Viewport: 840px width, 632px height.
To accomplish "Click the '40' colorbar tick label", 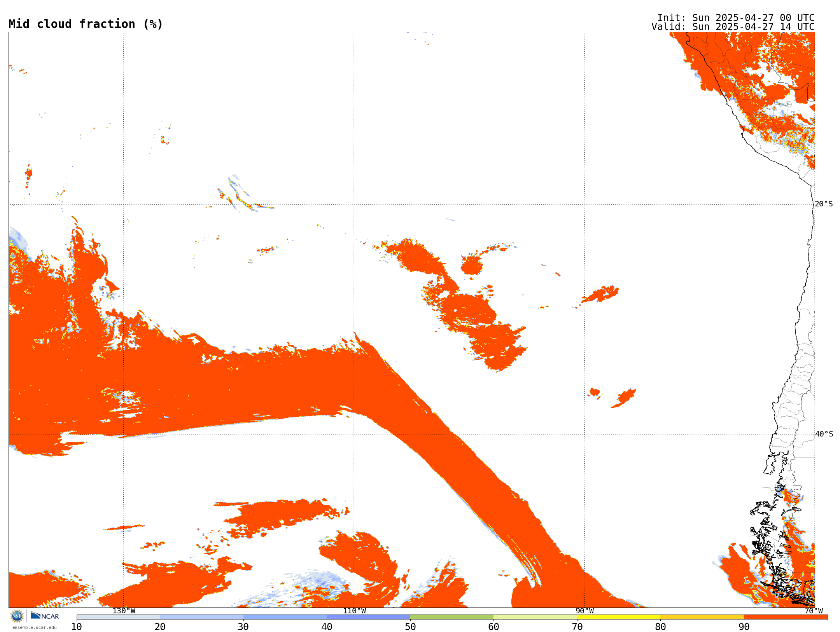I will (327, 627).
